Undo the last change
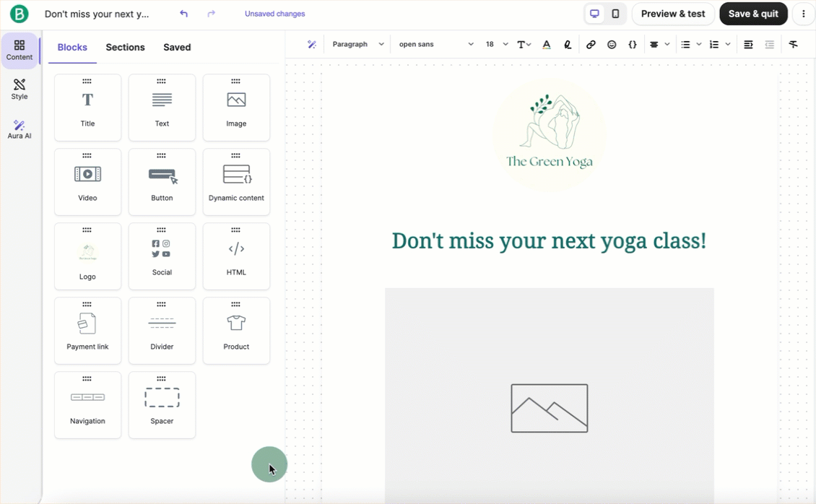816x504 pixels. click(183, 14)
